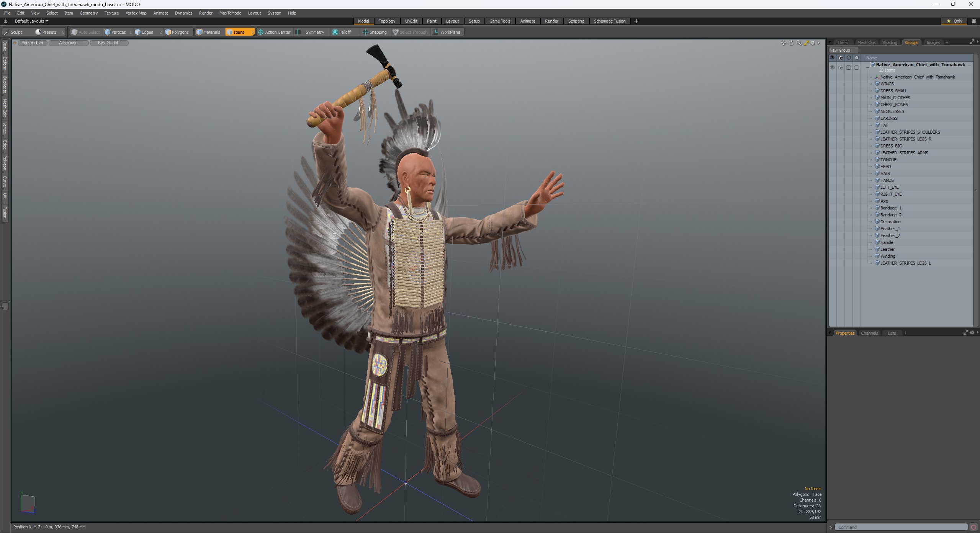The width and height of the screenshot is (980, 533).
Task: Click the WINGS mesh item icon
Action: pyautogui.click(x=877, y=84)
